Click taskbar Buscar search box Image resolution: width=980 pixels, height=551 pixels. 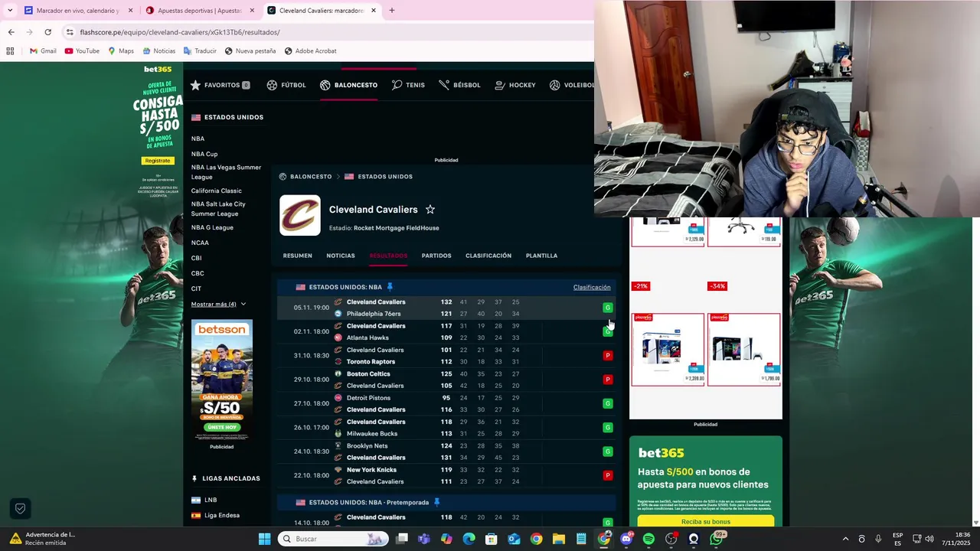332,539
